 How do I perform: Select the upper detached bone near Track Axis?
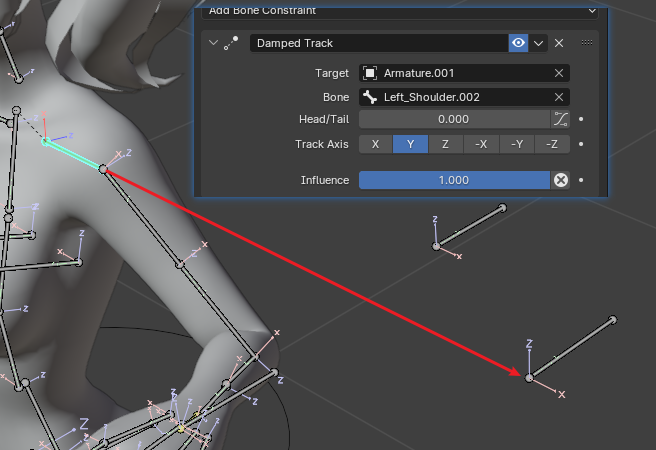[x=469, y=227]
